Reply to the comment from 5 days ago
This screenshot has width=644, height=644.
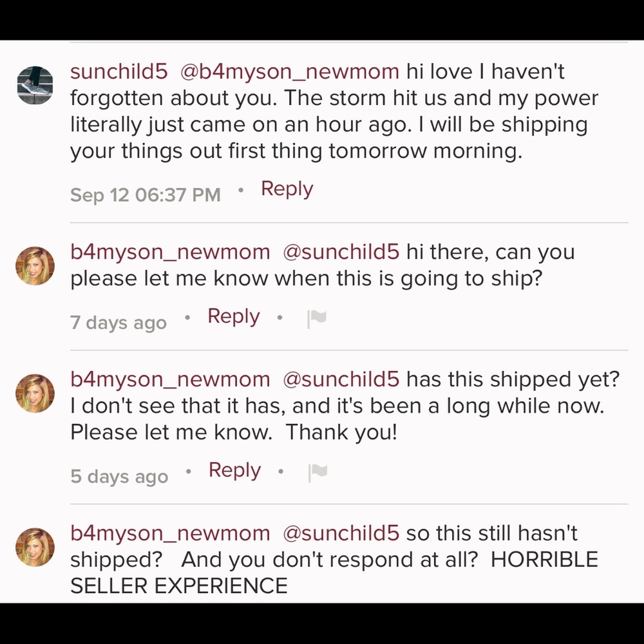(x=234, y=471)
